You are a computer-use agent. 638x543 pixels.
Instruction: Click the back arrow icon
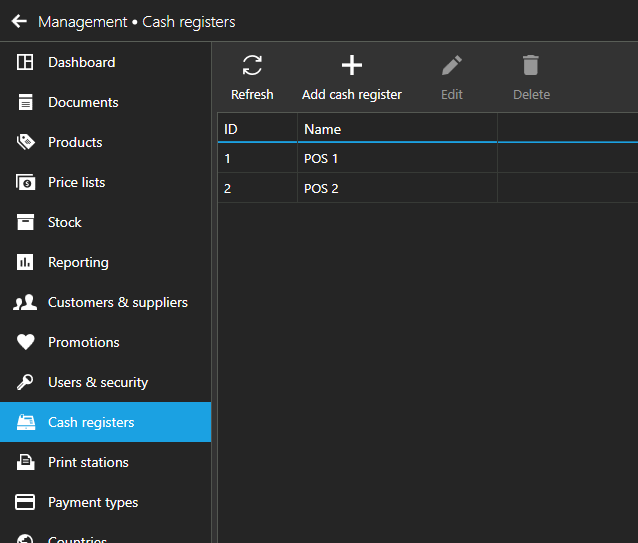point(19,21)
